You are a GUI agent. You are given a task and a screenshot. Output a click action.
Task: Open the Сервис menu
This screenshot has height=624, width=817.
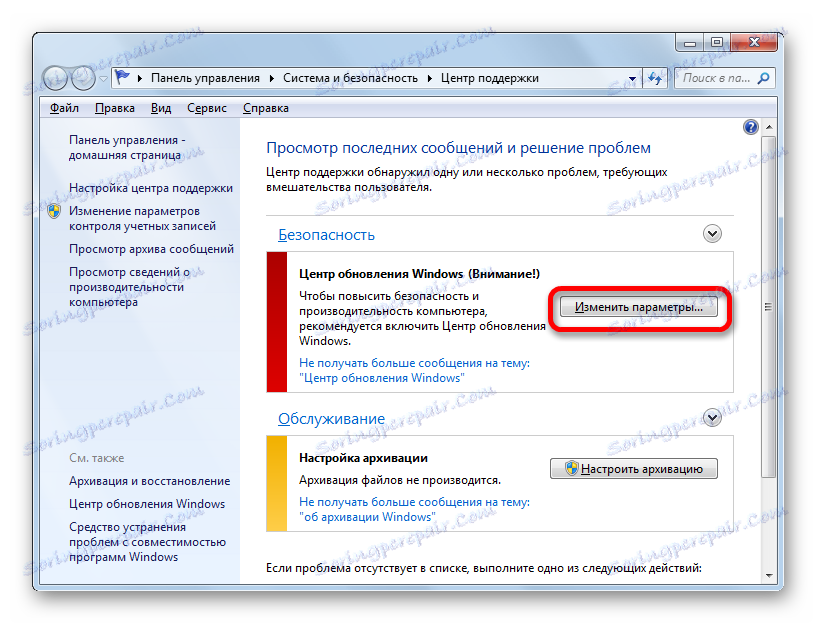pos(207,108)
